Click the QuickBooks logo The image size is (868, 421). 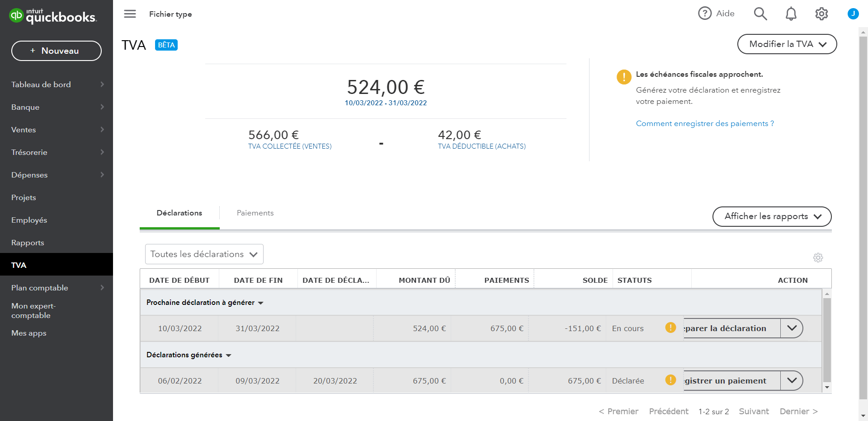[x=52, y=16]
